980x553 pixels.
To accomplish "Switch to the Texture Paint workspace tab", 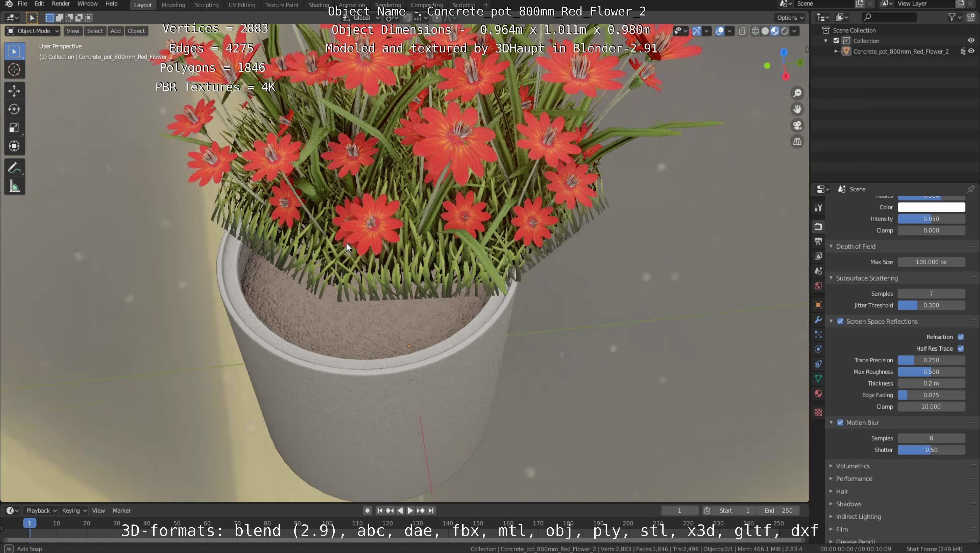I will point(282,5).
